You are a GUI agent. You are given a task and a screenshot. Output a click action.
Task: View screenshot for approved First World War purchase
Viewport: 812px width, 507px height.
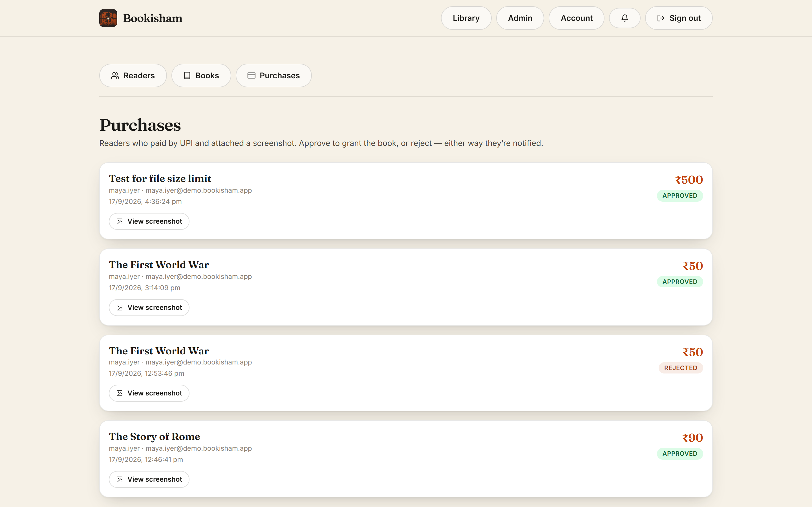149,308
